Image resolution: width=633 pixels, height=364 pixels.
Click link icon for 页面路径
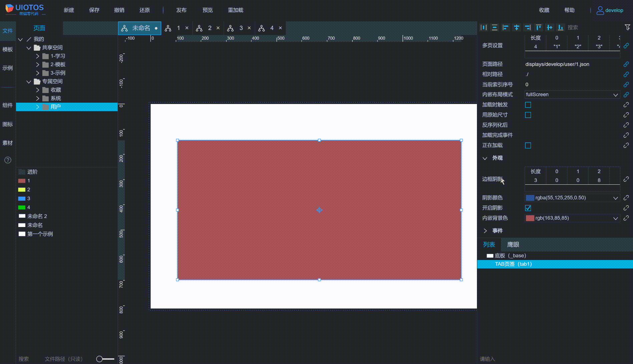coord(626,64)
